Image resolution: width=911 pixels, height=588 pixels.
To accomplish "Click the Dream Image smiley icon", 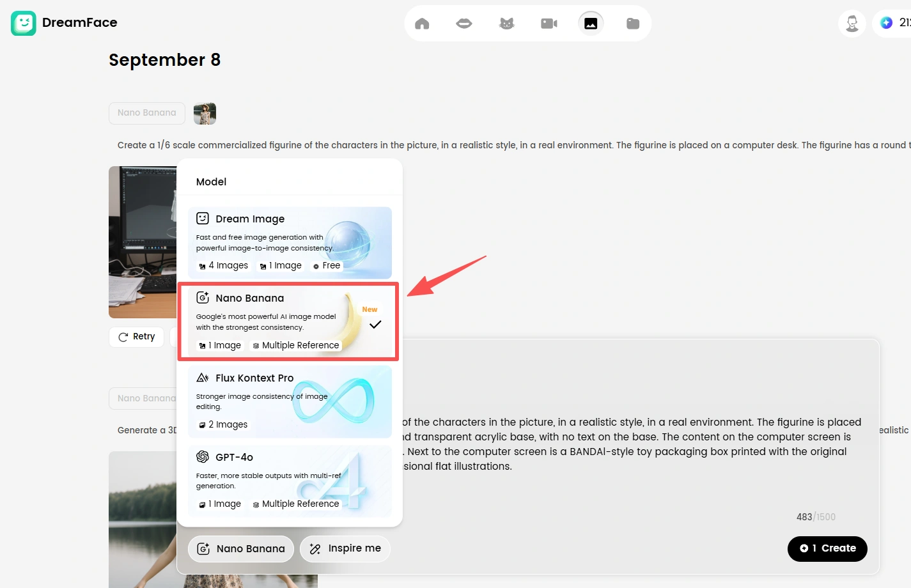I will [x=203, y=218].
